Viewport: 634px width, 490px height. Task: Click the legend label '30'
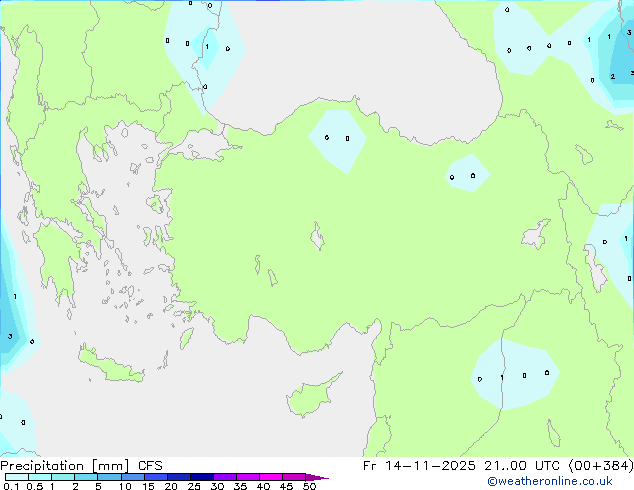click(x=217, y=486)
